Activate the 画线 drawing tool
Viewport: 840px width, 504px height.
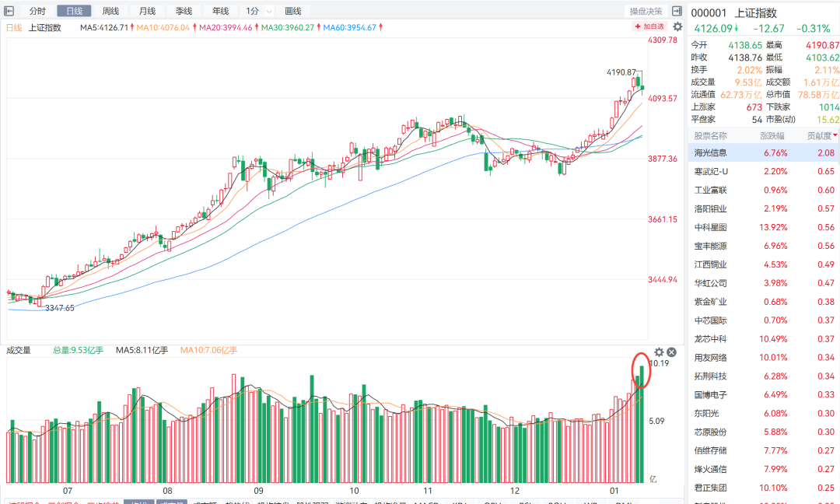(x=293, y=11)
